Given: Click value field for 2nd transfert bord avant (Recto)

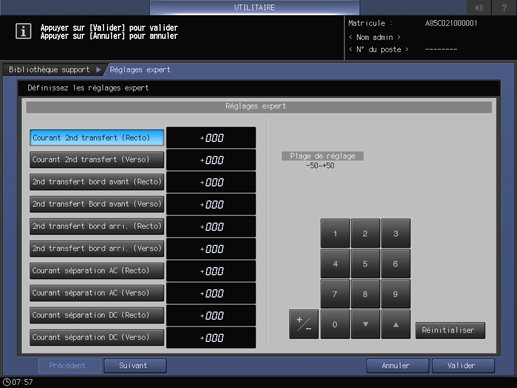Looking at the screenshot, I should [x=211, y=182].
